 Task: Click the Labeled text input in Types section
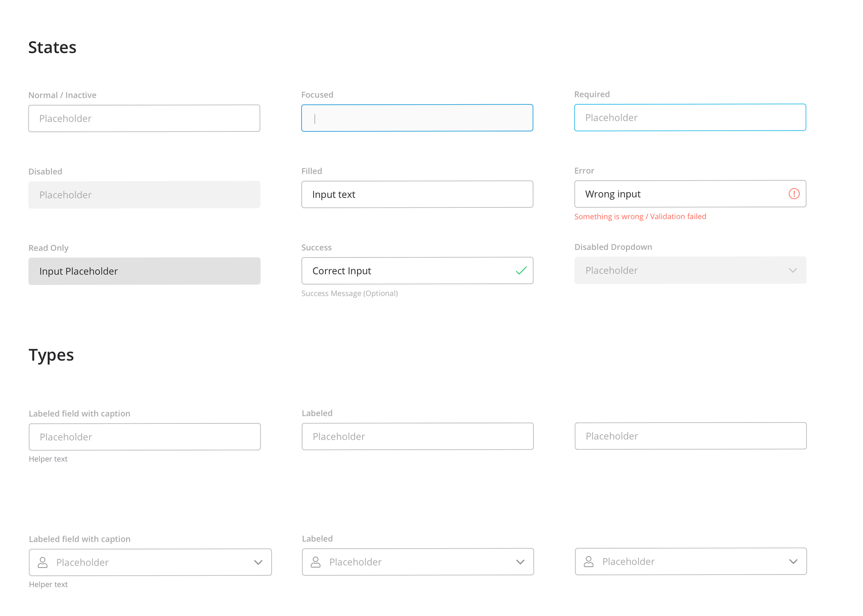coord(418,437)
